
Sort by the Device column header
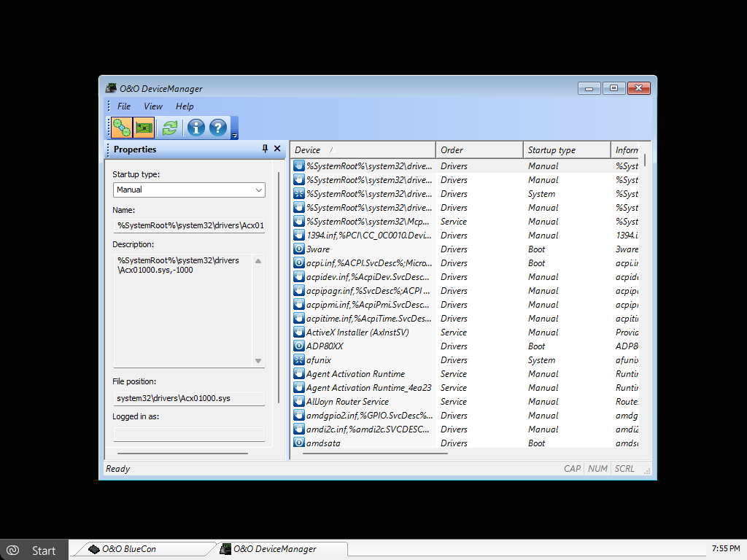coord(363,150)
